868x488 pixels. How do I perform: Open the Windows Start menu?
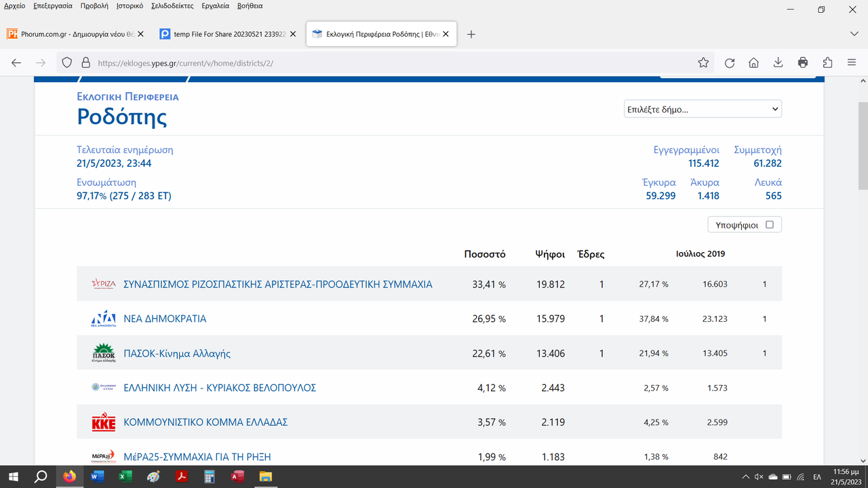(x=14, y=476)
